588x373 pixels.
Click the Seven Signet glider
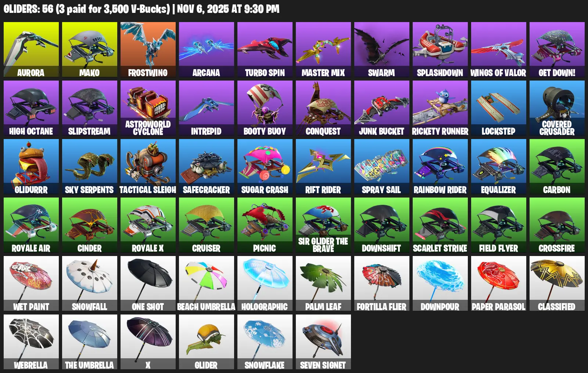click(x=323, y=342)
